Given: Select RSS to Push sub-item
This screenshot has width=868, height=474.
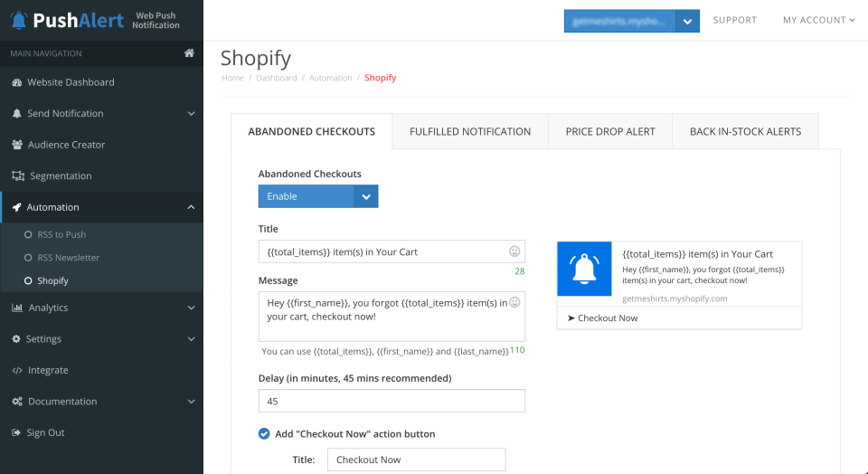Looking at the screenshot, I should pyautogui.click(x=61, y=234).
